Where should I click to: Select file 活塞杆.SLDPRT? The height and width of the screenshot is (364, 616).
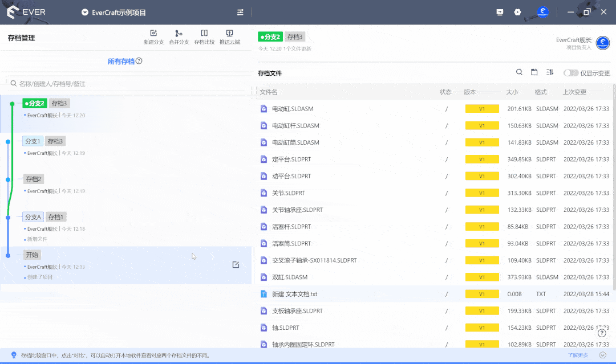tap(434, 227)
